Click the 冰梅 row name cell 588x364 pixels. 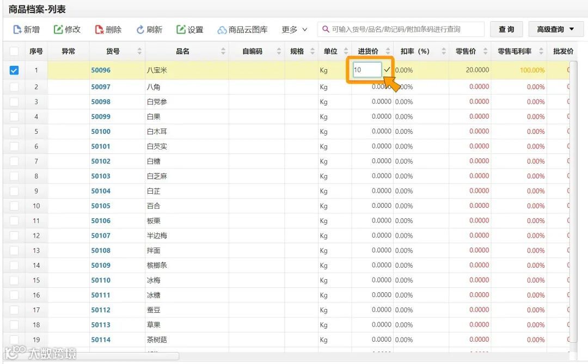(x=187, y=280)
